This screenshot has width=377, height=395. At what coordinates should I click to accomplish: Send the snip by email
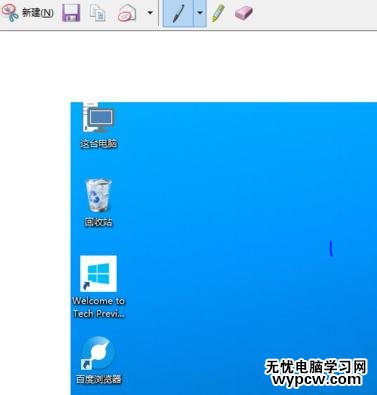(127, 13)
